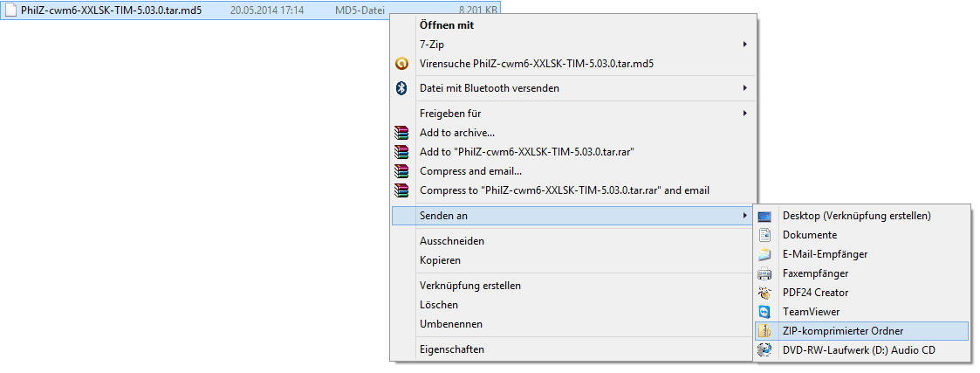This screenshot has width=980, height=373.
Task: Click the antivirus scan icon beside Virensuche
Action: click(x=402, y=63)
